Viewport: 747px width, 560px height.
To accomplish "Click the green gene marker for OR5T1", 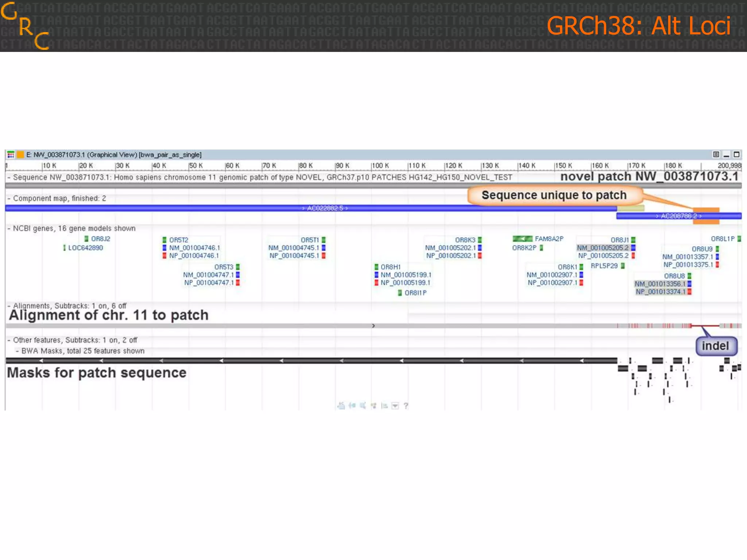I will (324, 240).
